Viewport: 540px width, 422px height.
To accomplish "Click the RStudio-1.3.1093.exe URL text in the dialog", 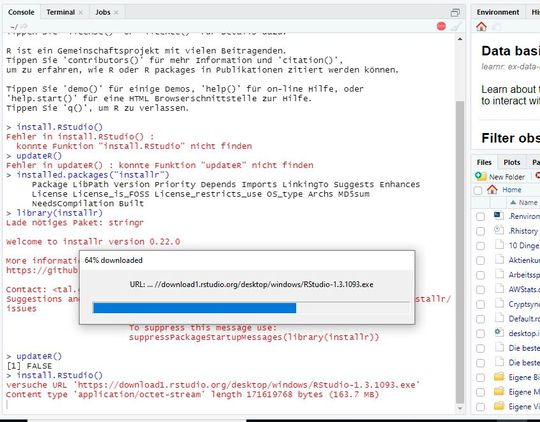I will click(251, 284).
